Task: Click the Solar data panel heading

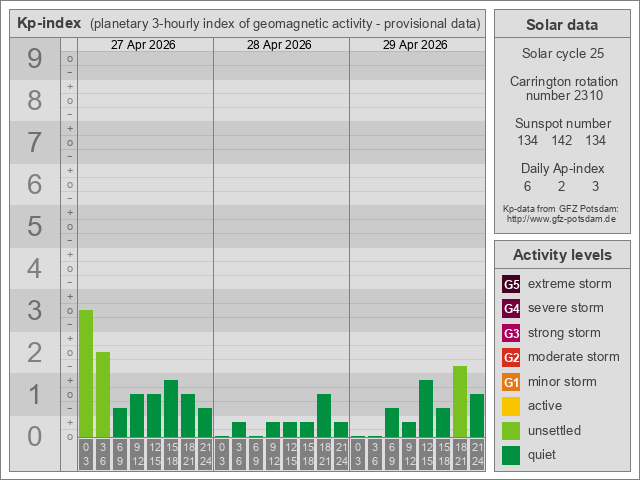Action: tap(561, 25)
